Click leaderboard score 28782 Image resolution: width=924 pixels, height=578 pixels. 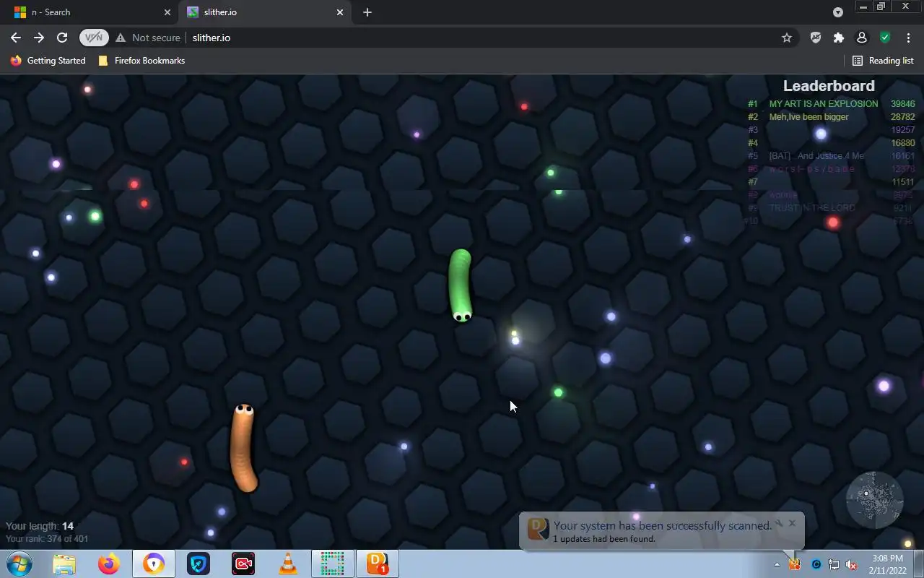click(902, 117)
